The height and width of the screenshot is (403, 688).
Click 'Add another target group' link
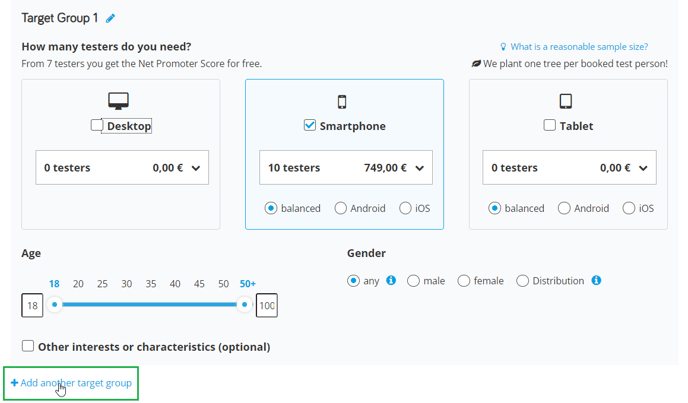click(x=76, y=383)
